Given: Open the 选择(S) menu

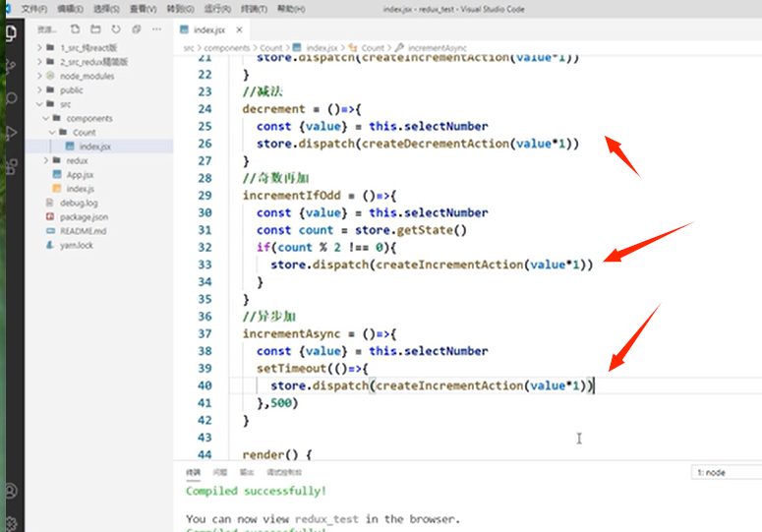Looking at the screenshot, I should [106, 9].
